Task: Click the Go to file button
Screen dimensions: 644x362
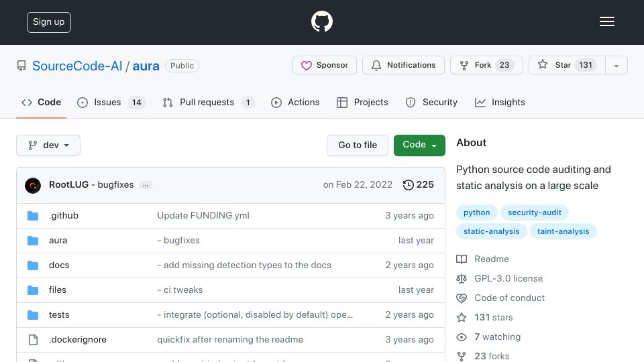Action: point(358,145)
